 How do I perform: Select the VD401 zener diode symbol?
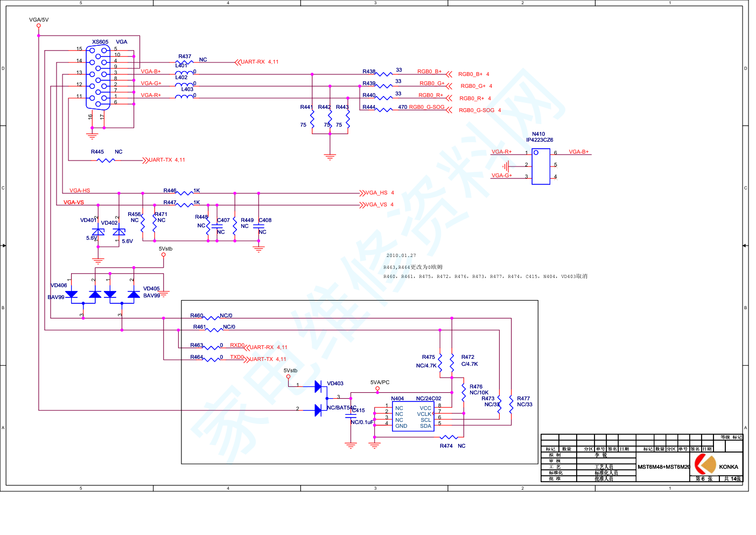[x=98, y=231]
